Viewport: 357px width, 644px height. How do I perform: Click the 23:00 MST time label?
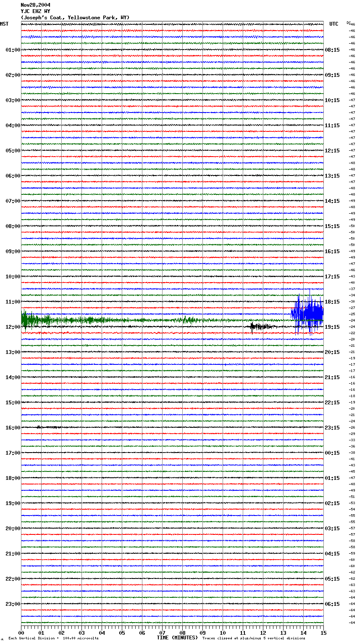tap(13, 604)
